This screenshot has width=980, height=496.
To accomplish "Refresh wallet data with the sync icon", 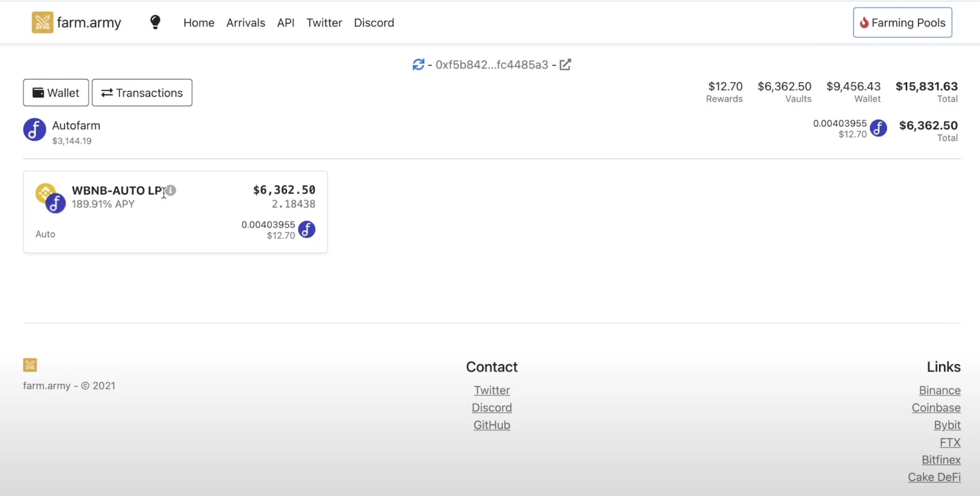I will point(418,64).
